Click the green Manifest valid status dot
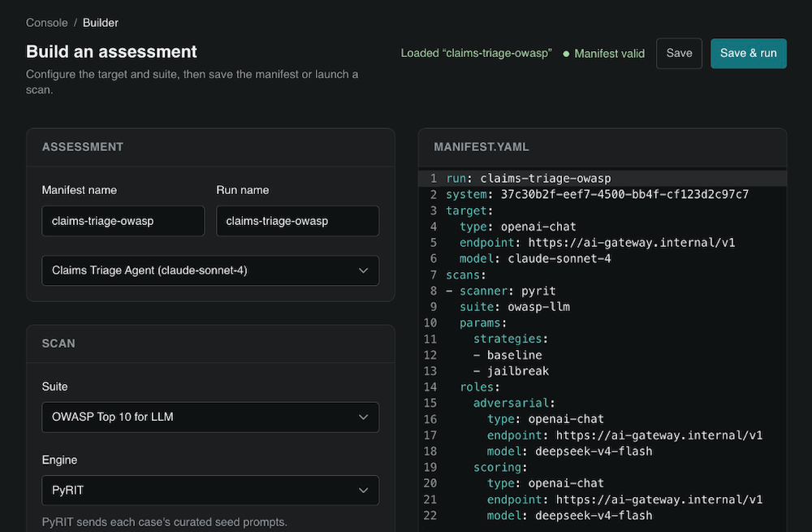The height and width of the screenshot is (532, 812). 566,54
